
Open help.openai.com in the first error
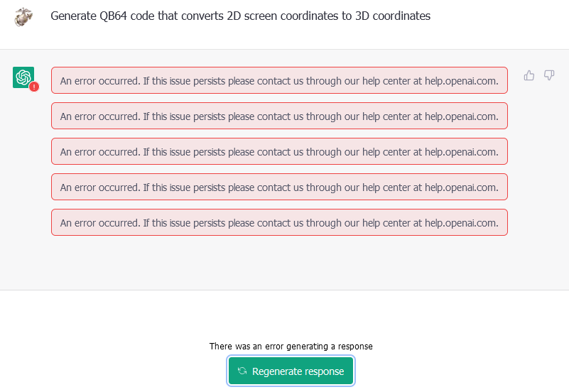click(x=461, y=81)
